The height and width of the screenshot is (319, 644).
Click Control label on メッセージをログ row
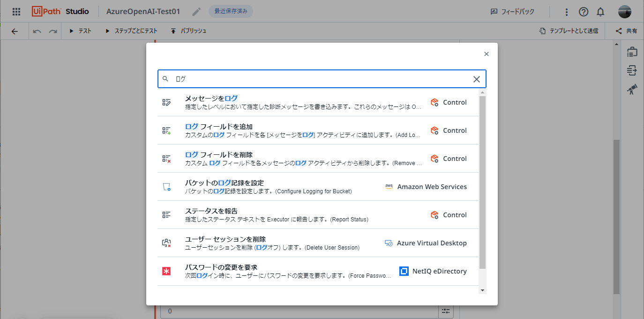455,102
